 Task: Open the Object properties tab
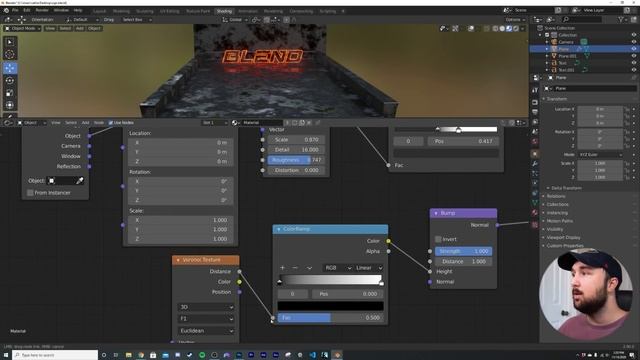point(535,154)
